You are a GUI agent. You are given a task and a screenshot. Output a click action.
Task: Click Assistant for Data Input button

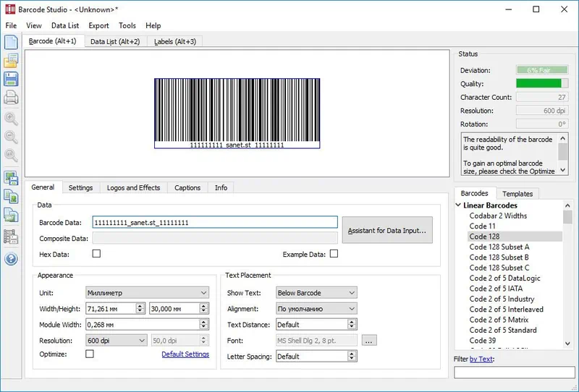386,231
